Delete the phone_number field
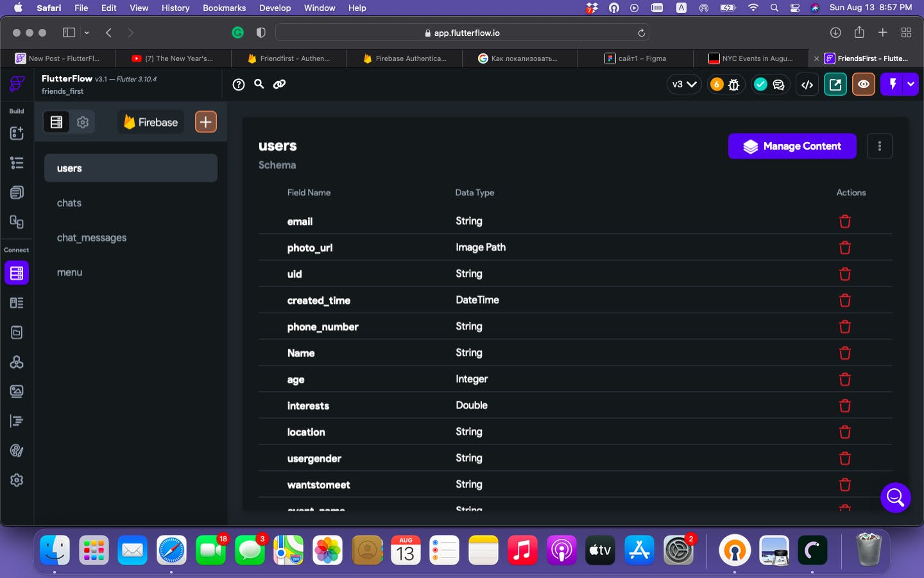Image resolution: width=924 pixels, height=578 pixels. click(x=845, y=326)
